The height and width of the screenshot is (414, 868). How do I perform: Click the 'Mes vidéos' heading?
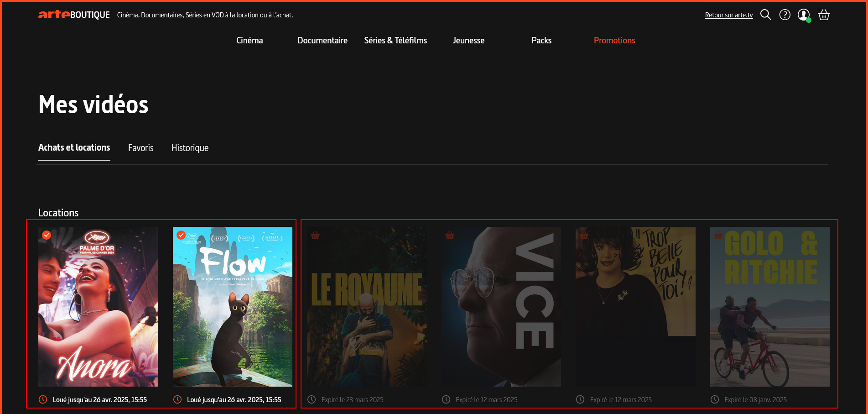(x=94, y=105)
